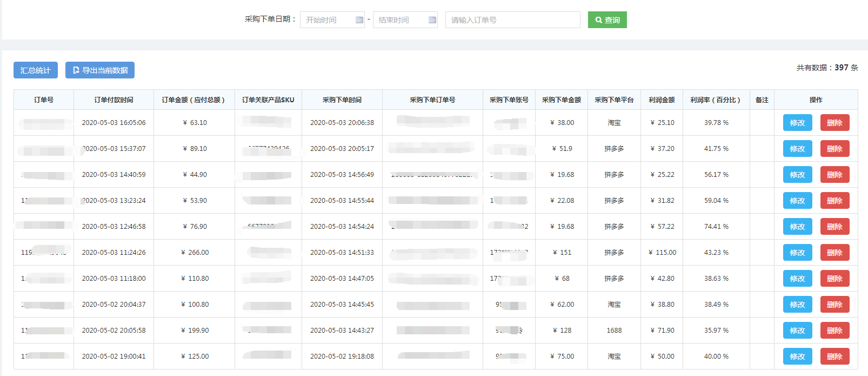Click the 备注 column header
This screenshot has height=376, width=868.
tap(762, 100)
